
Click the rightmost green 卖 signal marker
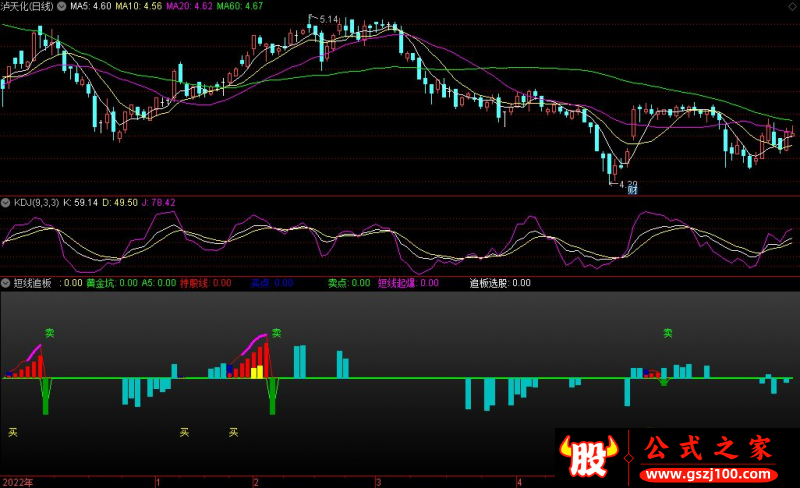[667, 333]
